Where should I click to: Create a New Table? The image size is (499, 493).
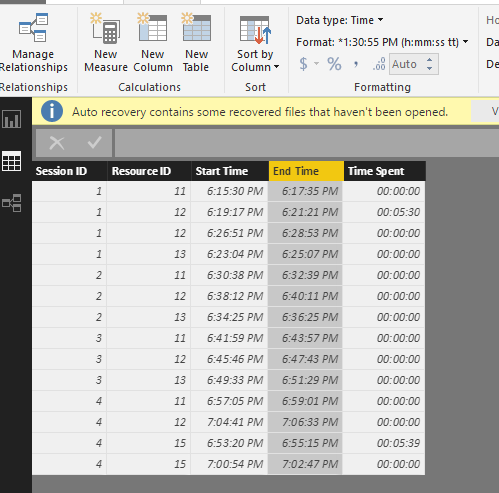click(x=196, y=43)
